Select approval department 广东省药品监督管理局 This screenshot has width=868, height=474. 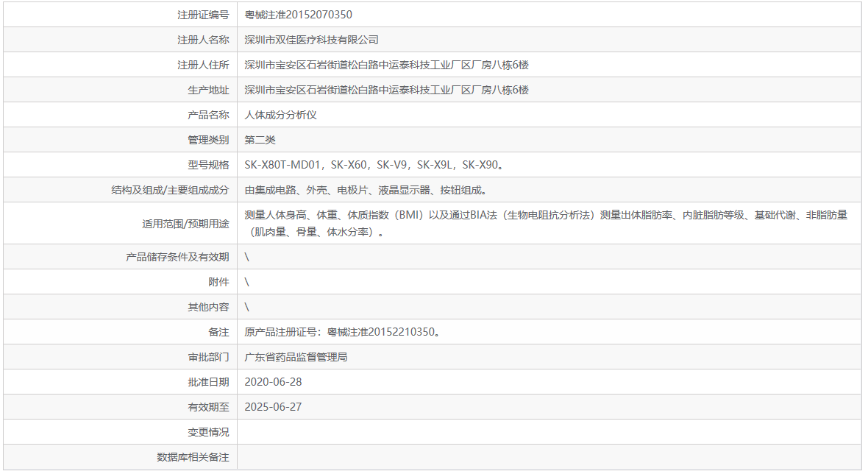[x=294, y=356]
